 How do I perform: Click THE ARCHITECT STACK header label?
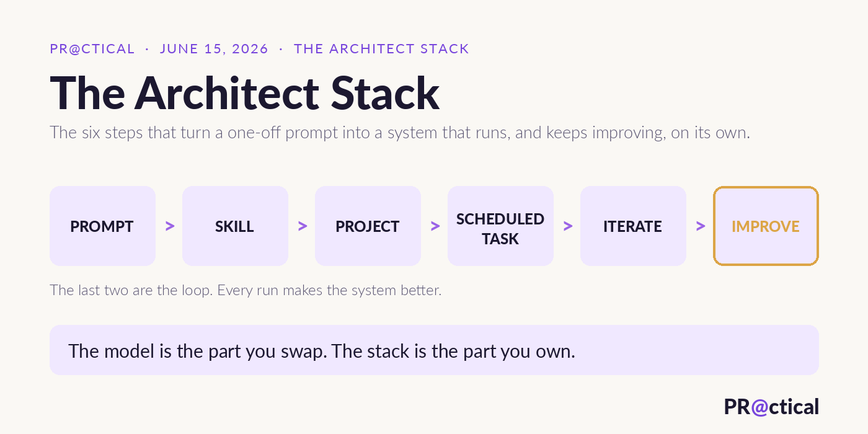[381, 49]
